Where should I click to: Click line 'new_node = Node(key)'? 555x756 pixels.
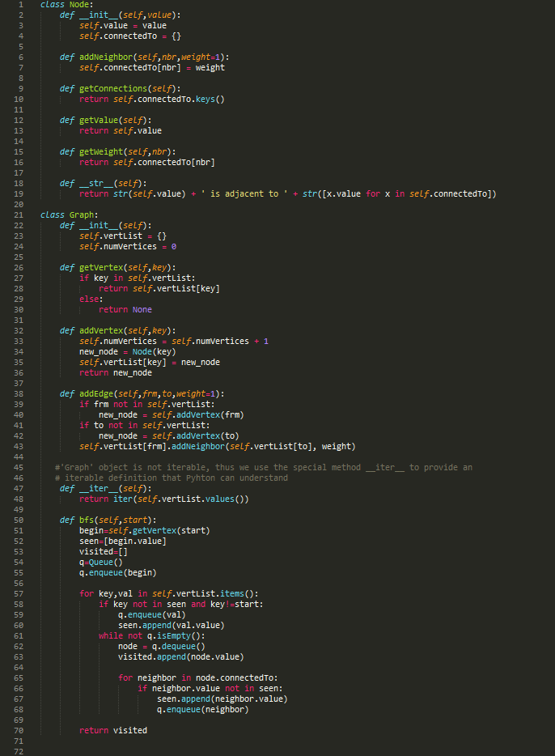(128, 352)
